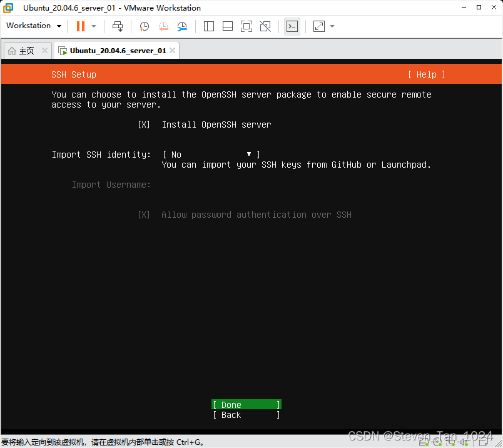Send Ctrl+Alt+Del to the virtual machine

118,26
